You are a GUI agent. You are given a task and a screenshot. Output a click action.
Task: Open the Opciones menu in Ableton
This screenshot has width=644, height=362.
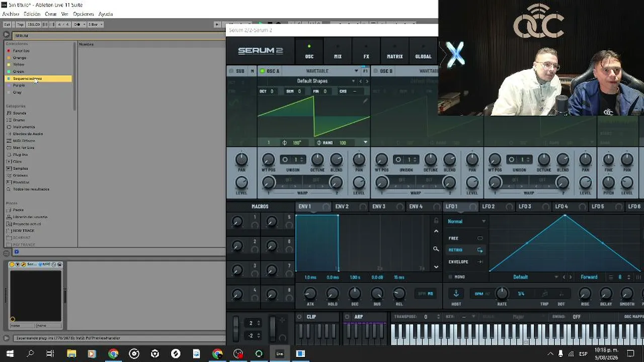(84, 14)
